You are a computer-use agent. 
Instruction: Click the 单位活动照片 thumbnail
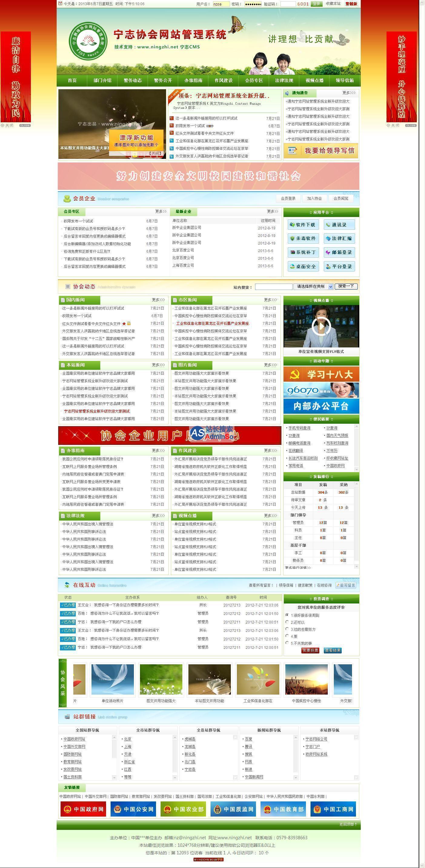(x=113, y=679)
